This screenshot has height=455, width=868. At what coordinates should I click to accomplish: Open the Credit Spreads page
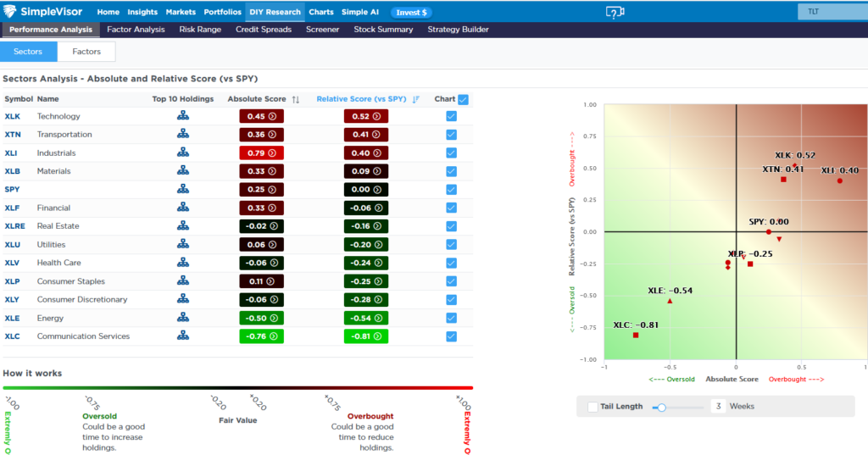[264, 30]
